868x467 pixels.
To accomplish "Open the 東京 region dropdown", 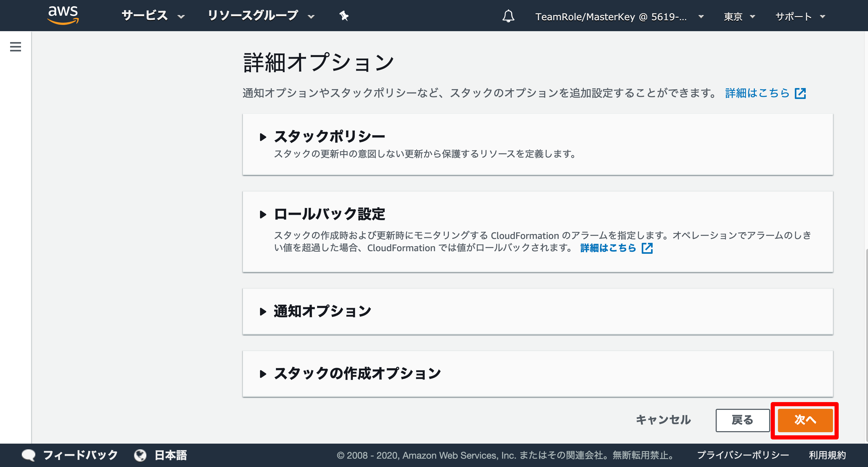I will 739,17.
